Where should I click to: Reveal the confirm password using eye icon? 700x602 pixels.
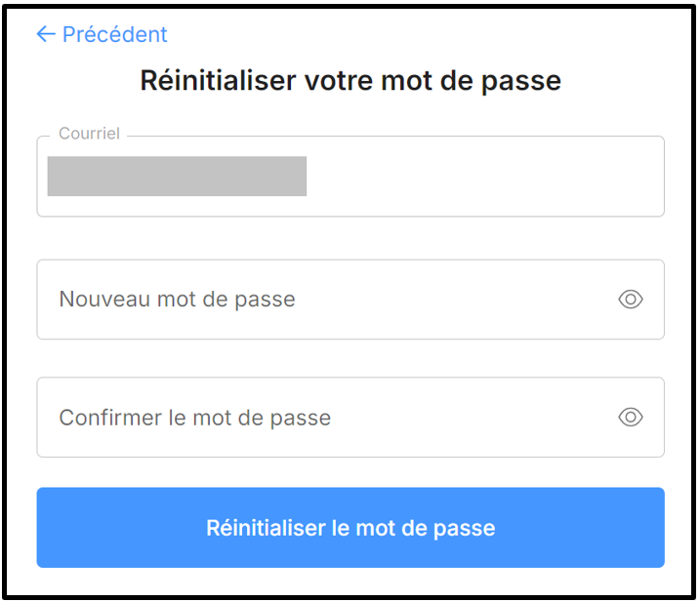pos(631,418)
